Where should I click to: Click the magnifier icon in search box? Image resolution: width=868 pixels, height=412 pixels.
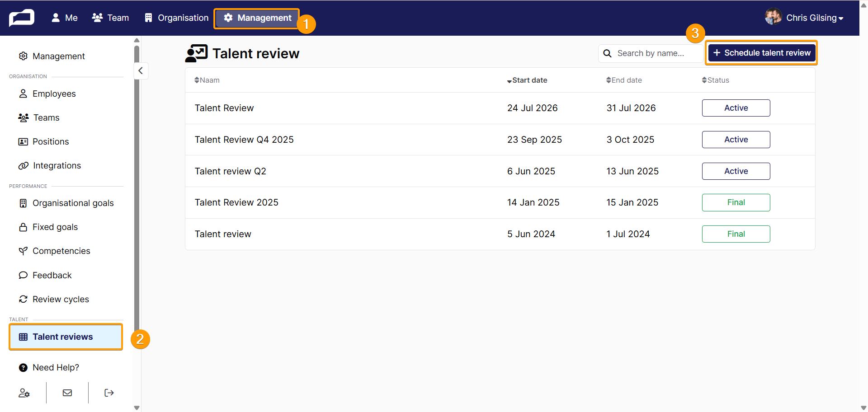pyautogui.click(x=608, y=53)
